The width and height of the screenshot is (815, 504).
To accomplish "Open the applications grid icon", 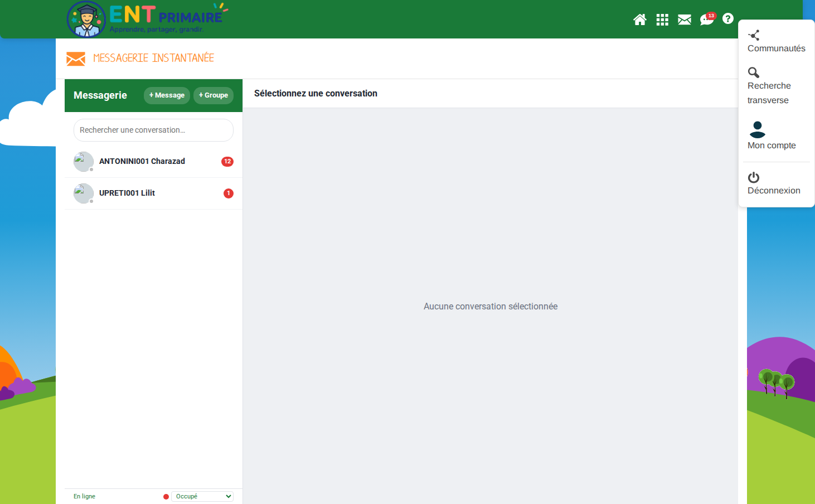I will 662,20.
